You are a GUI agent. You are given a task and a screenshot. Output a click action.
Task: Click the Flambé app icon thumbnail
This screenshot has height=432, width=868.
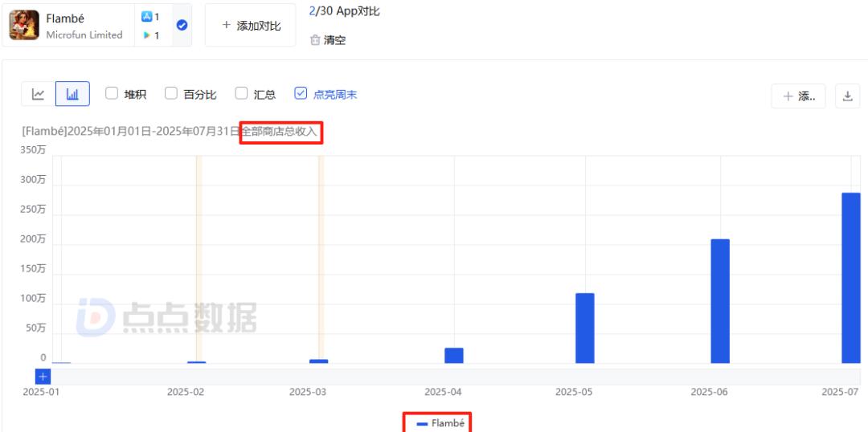click(24, 25)
